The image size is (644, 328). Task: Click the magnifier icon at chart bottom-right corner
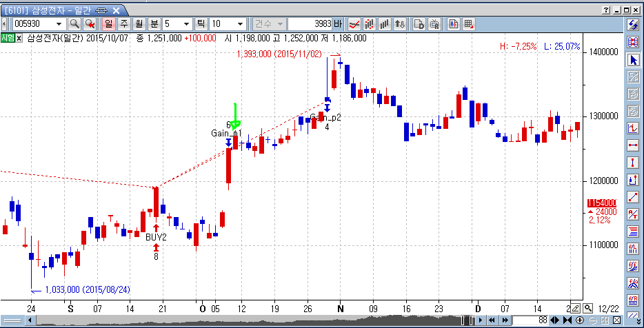(587, 308)
